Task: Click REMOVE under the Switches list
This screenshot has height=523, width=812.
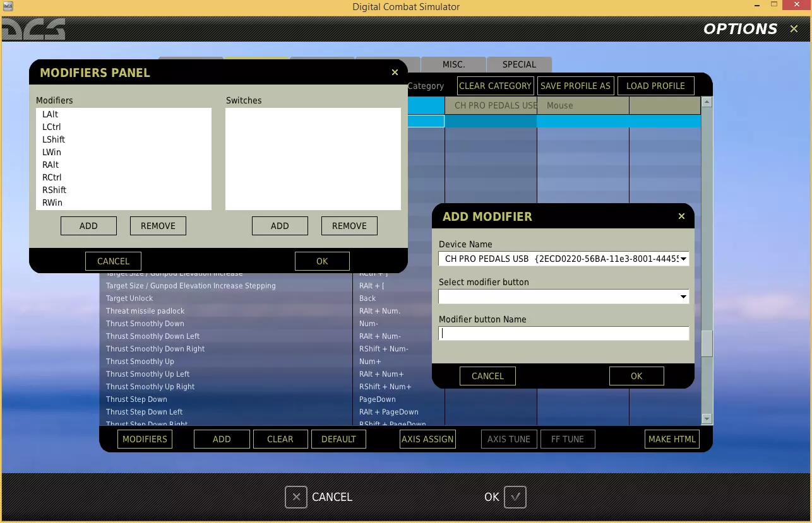Action: coord(349,226)
